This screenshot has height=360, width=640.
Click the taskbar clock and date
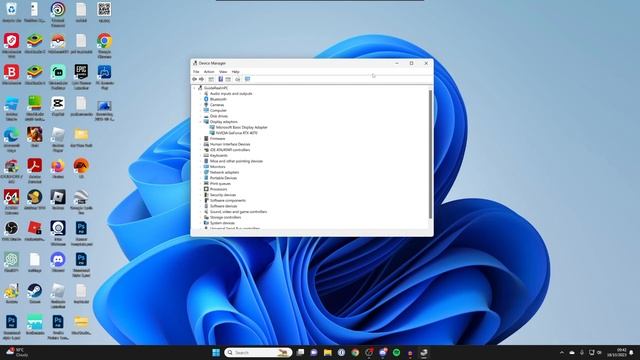617,352
